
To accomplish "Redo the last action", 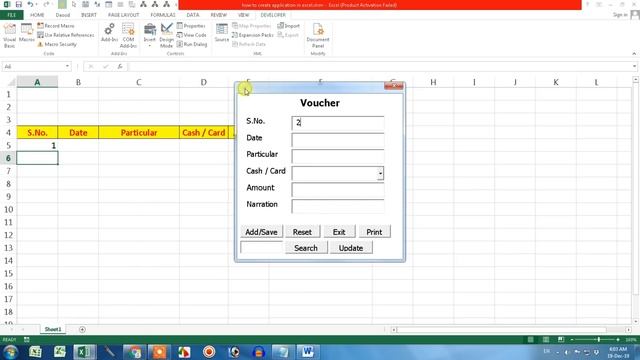I will [x=46, y=4].
